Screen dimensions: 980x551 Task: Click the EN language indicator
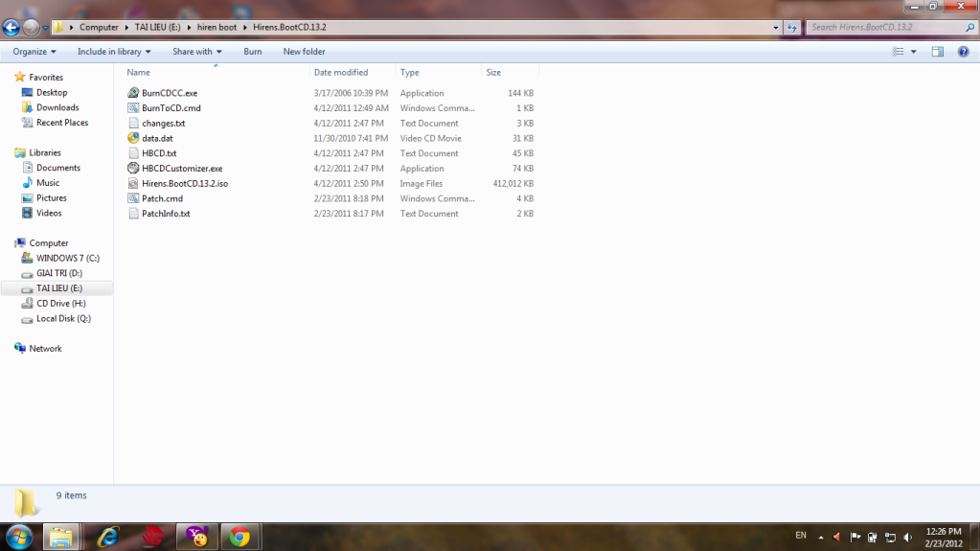point(801,536)
